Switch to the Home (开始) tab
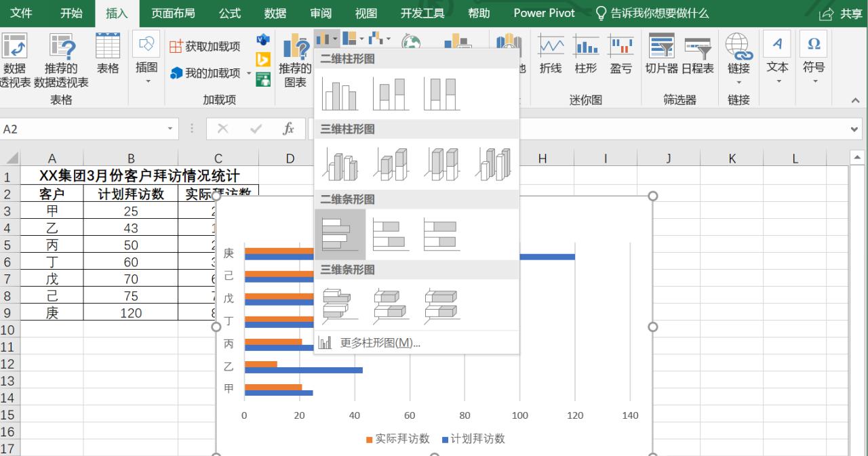The height and width of the screenshot is (456, 868). pos(71,14)
